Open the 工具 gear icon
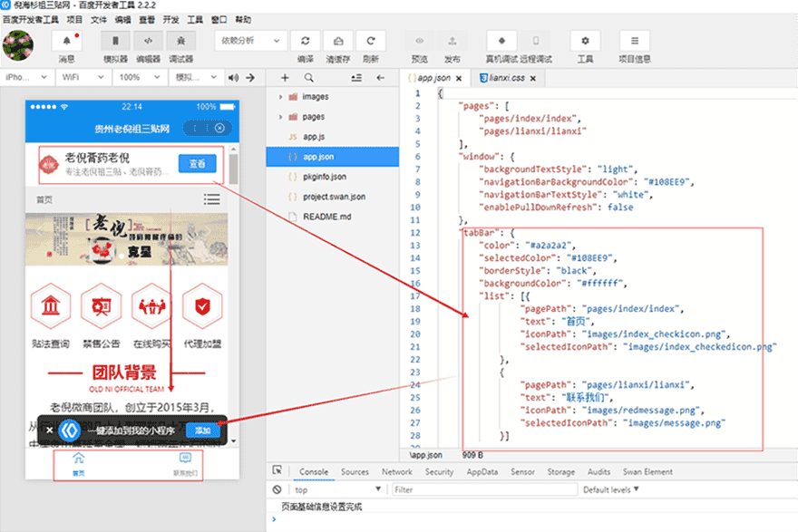 coord(585,41)
